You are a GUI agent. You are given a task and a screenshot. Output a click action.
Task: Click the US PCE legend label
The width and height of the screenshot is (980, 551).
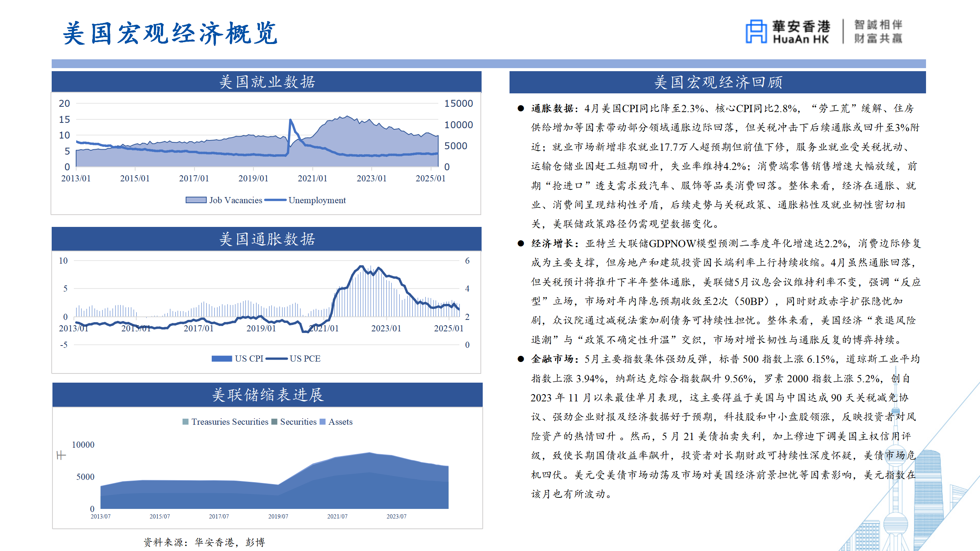tap(305, 359)
